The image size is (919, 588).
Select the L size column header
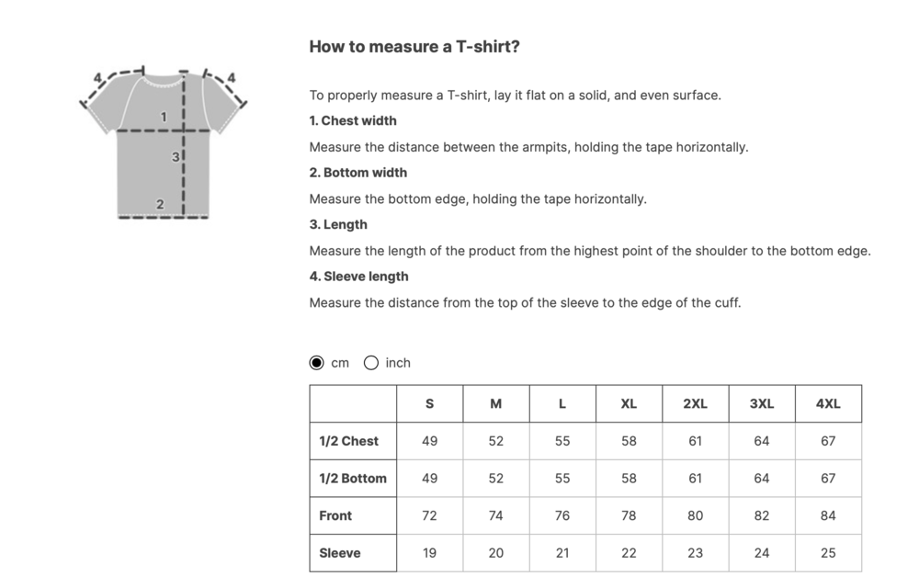click(562, 404)
